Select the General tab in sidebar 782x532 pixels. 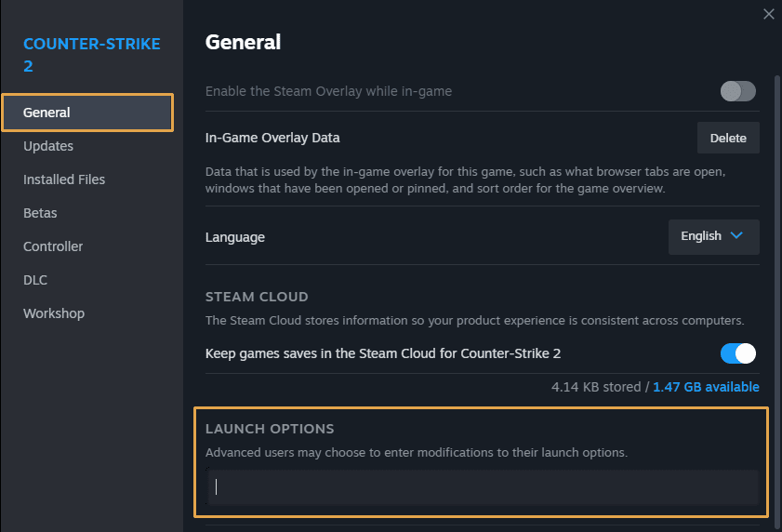(86, 113)
